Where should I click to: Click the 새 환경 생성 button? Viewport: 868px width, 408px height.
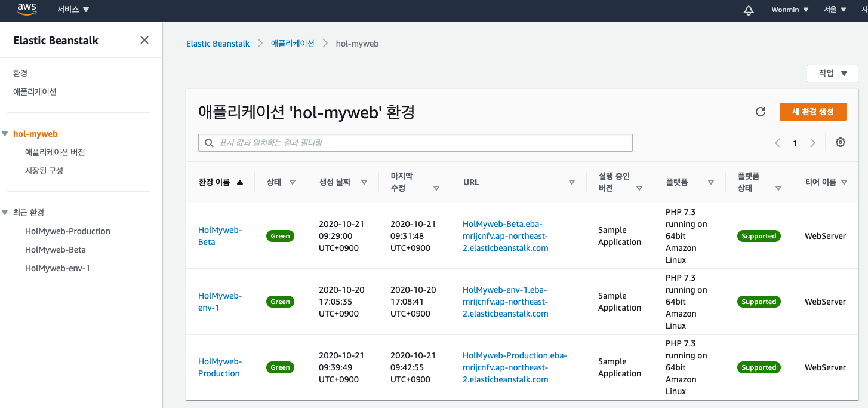pyautogui.click(x=813, y=112)
